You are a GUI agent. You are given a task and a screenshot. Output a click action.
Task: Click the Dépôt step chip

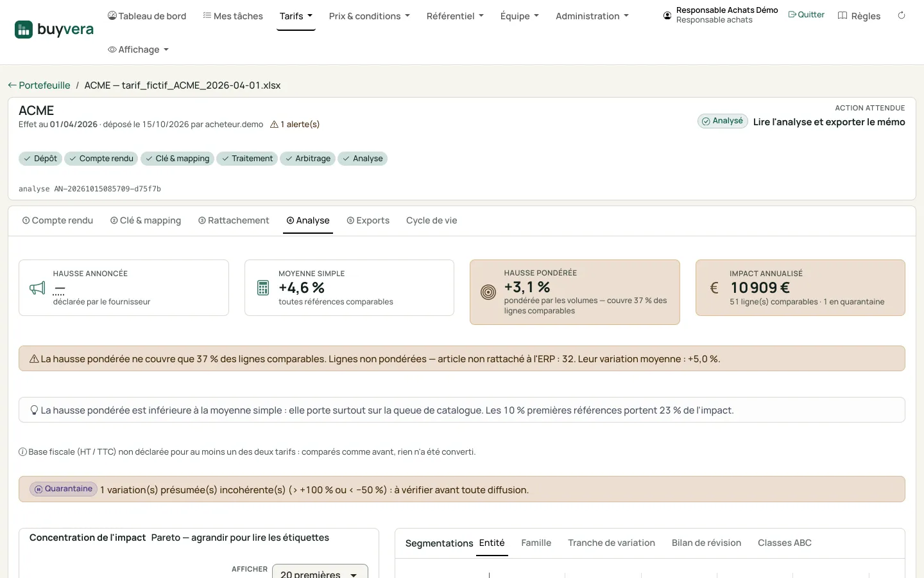(x=40, y=159)
